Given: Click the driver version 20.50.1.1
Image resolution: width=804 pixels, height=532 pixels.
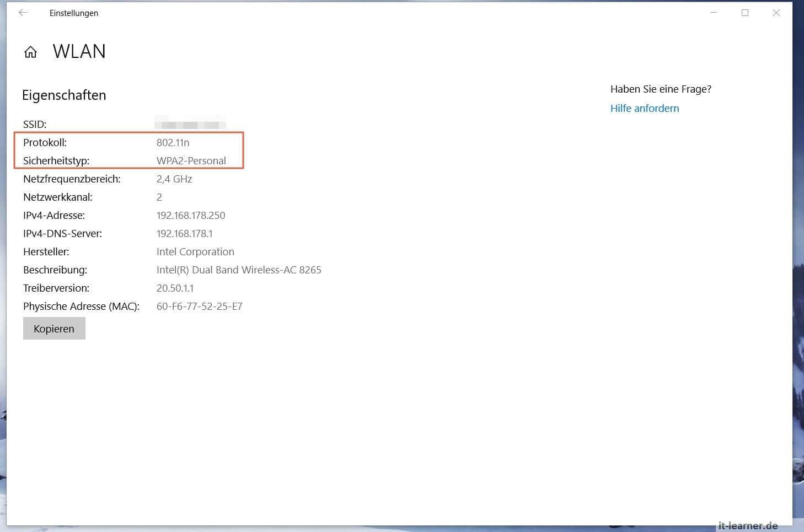Looking at the screenshot, I should (175, 288).
